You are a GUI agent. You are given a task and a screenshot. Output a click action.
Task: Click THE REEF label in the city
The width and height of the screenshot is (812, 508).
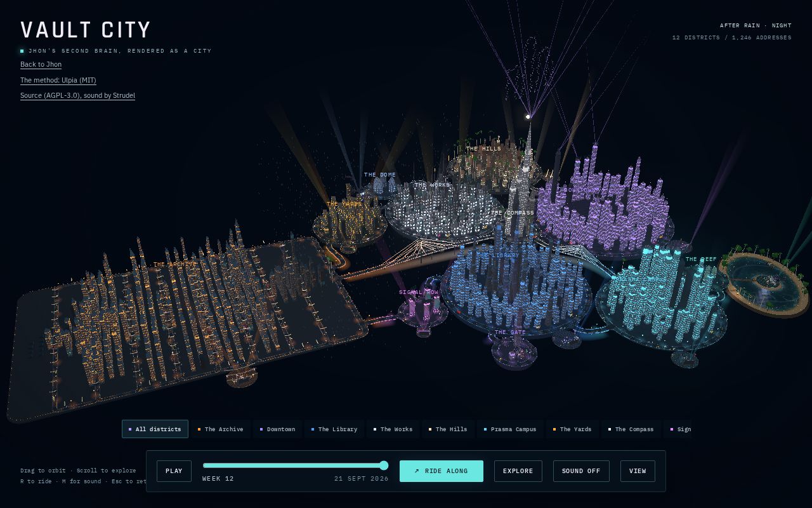point(701,259)
